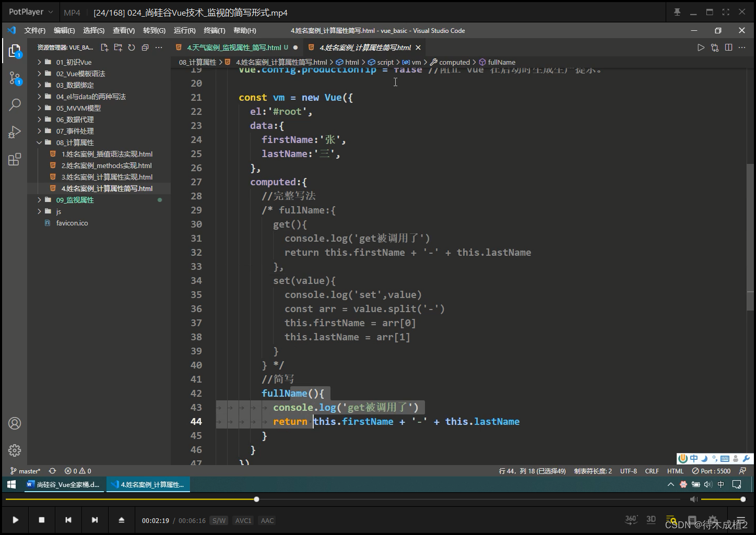Click the Port : 5500 live server button
The image size is (756, 535).
(x=711, y=471)
